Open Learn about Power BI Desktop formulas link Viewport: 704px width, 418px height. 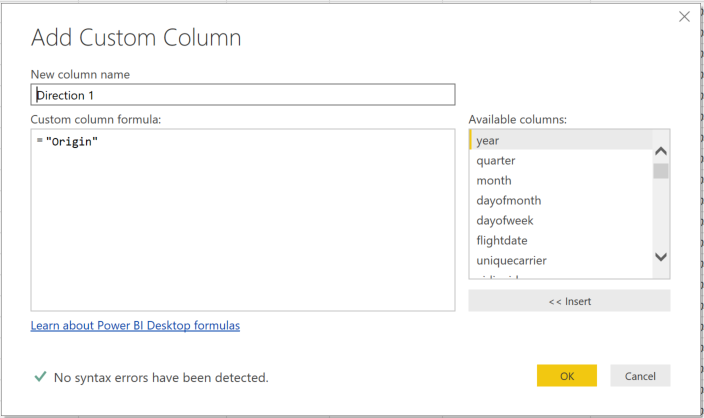coord(135,326)
